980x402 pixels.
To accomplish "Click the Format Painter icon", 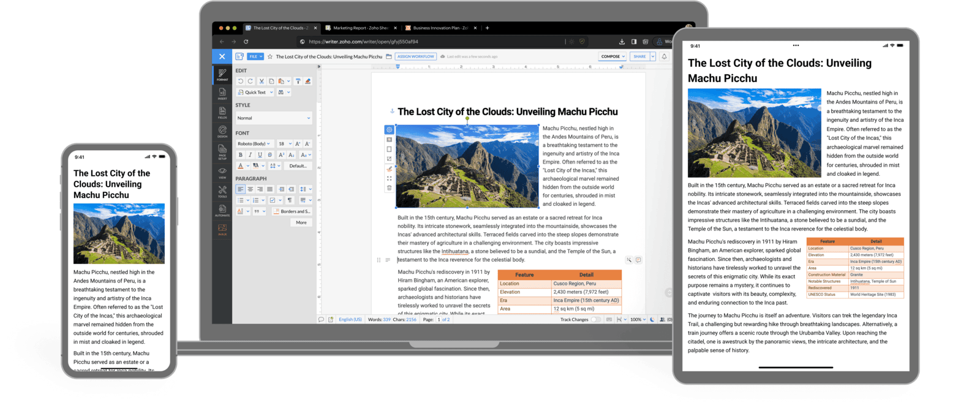I will 298,81.
